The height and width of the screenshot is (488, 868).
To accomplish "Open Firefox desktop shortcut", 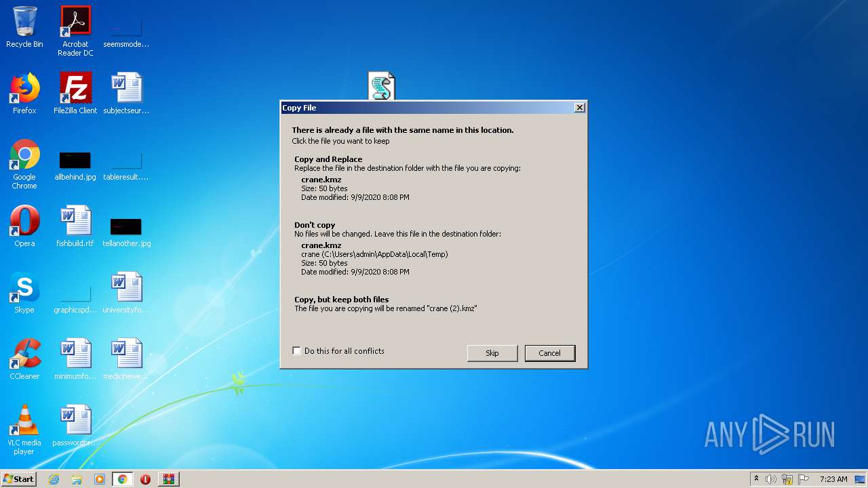I will click(x=24, y=94).
